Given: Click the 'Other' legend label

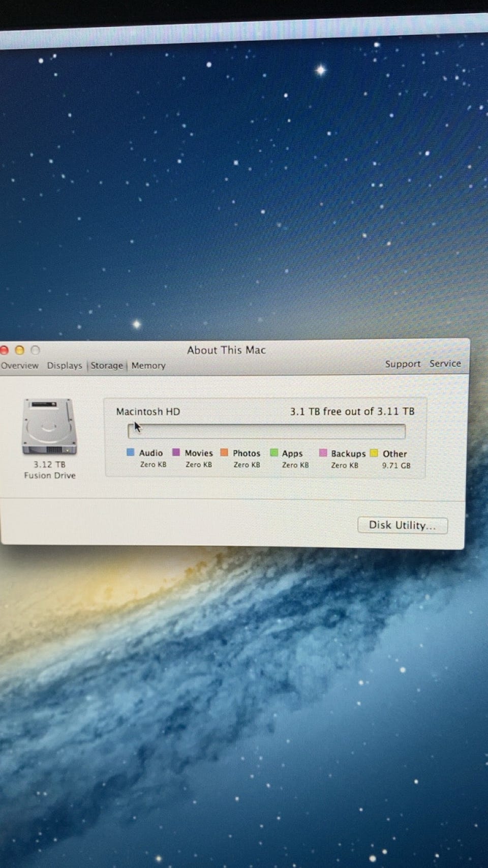Looking at the screenshot, I should 395,454.
